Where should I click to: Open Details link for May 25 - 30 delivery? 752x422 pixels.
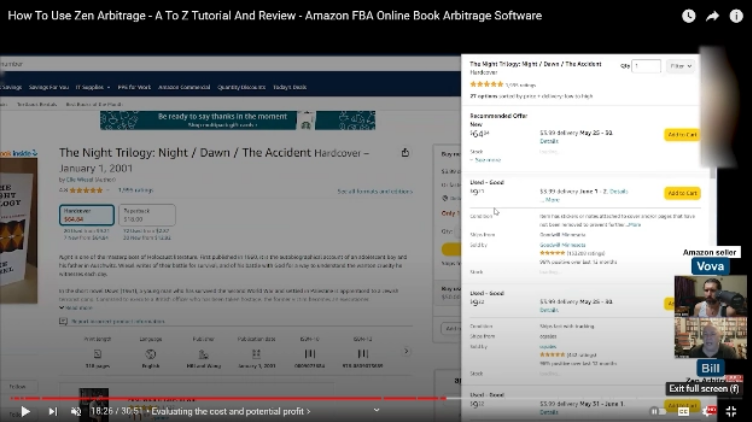(549, 141)
